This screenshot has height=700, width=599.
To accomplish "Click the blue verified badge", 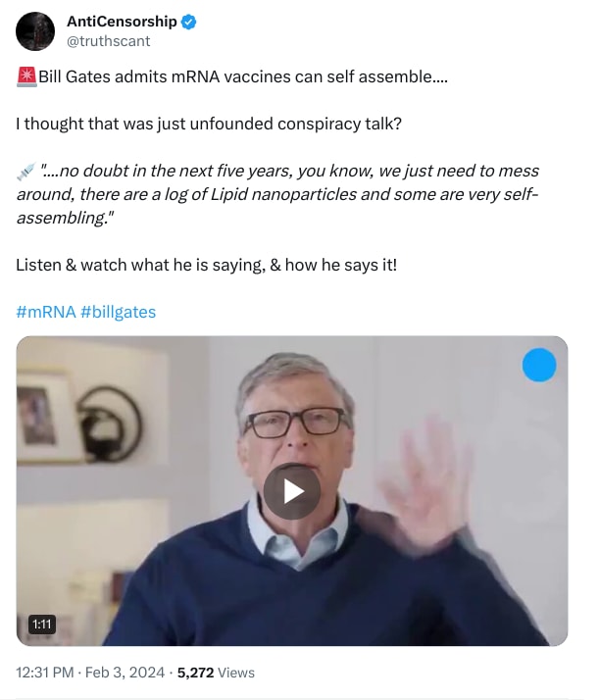I will 189,22.
